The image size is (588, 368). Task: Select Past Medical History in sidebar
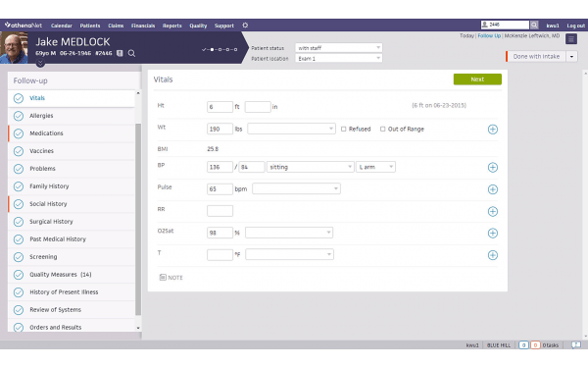coord(72,239)
